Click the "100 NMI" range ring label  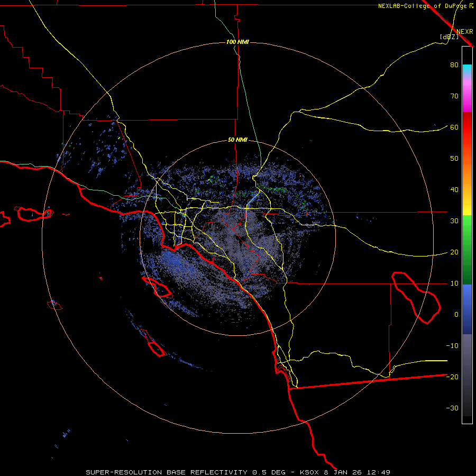[x=237, y=42]
